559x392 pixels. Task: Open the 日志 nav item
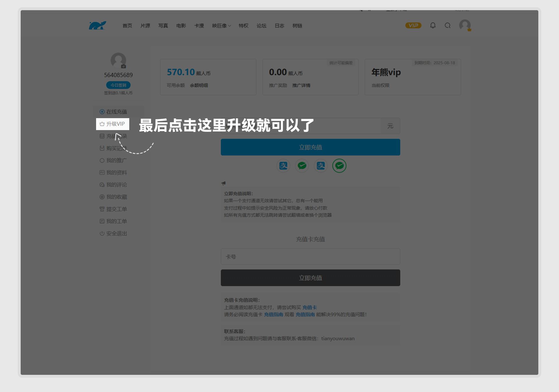[279, 26]
